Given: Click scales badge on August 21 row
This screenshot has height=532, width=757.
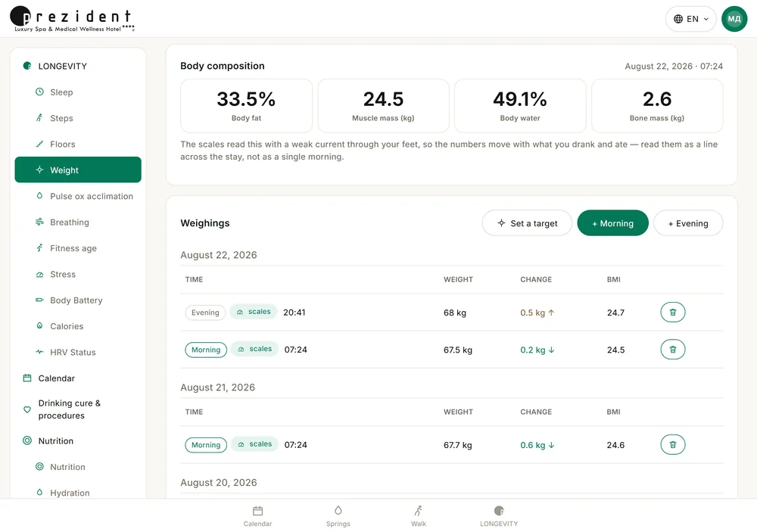Looking at the screenshot, I should click(x=254, y=444).
